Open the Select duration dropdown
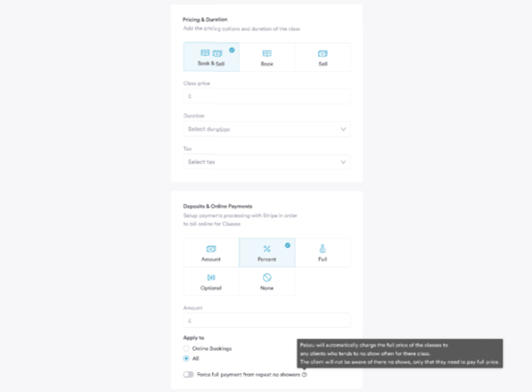Image resolution: width=532 pixels, height=392 pixels. tap(267, 129)
